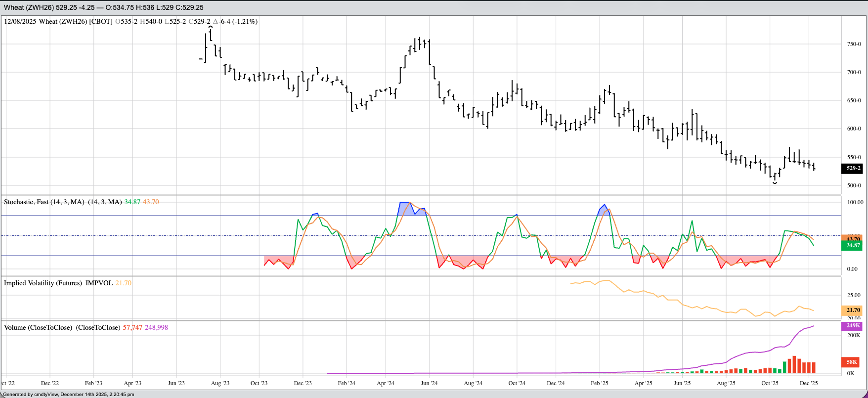
Task: Click the Oct '24 date on time axis
Action: coord(517,383)
